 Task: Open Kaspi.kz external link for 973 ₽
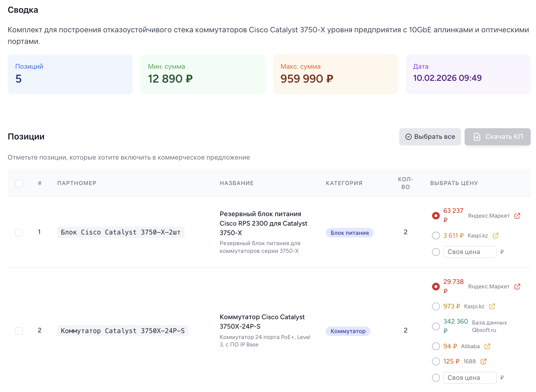point(492,306)
